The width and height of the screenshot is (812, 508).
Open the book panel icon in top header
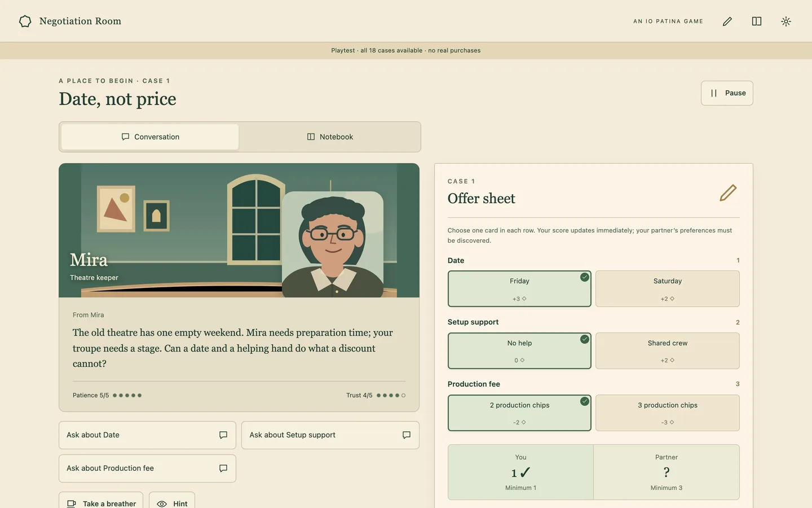[x=757, y=21]
